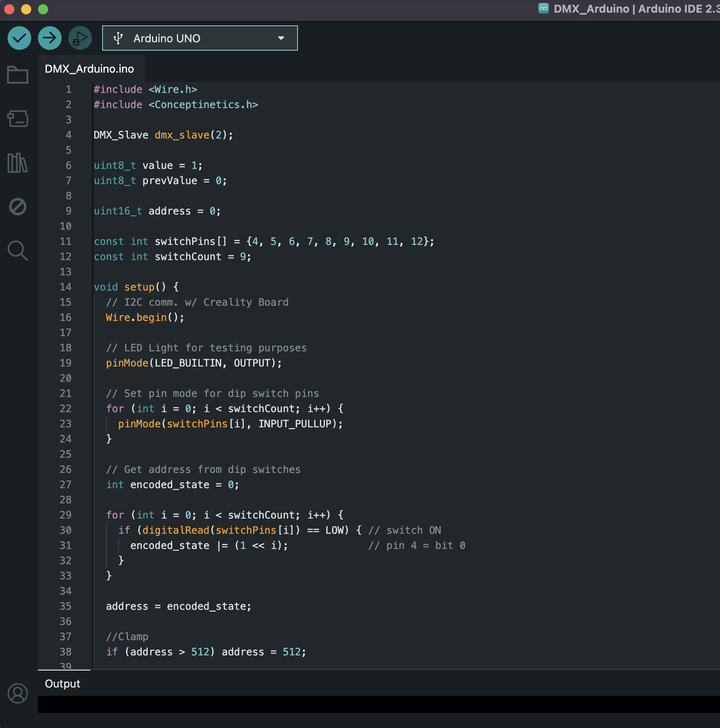The height and width of the screenshot is (728, 720).
Task: Open the Boards Manager sidebar icon
Action: click(18, 119)
